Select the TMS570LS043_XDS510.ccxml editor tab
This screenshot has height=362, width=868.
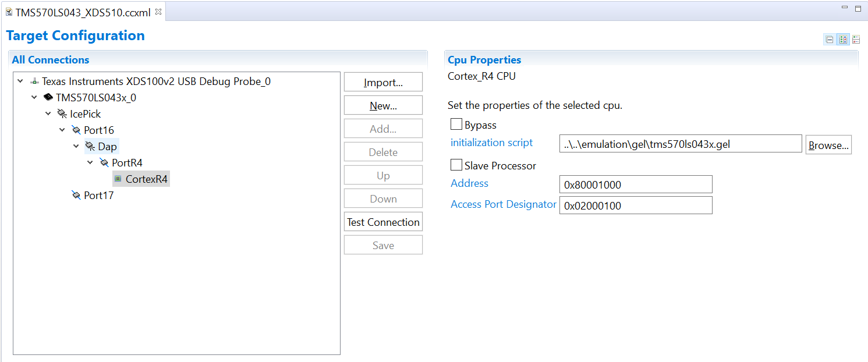[x=84, y=12]
